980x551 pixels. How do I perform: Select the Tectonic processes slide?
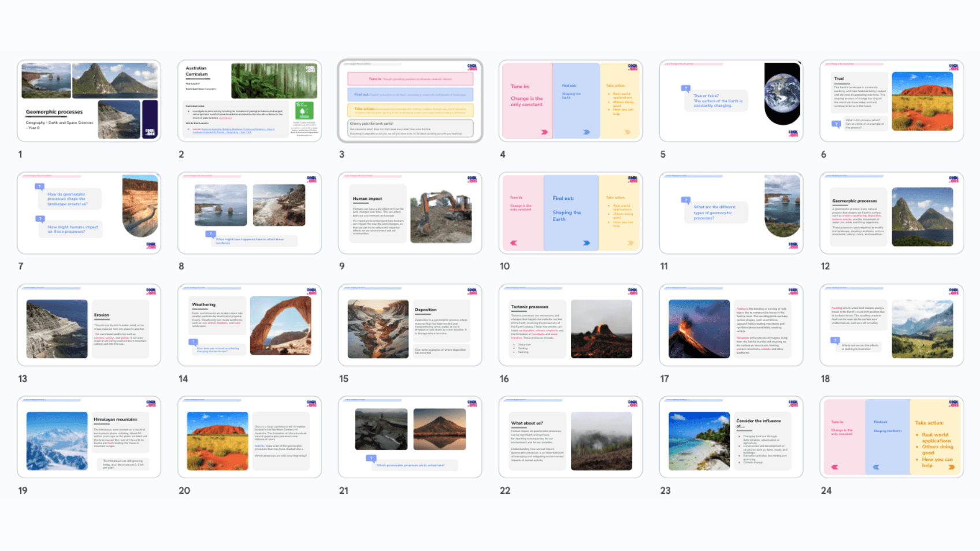pos(570,325)
